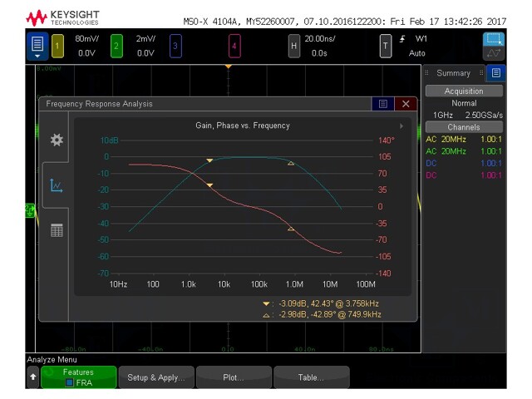Screen dimensions: 532x399
Task: Click the green AC 20MHz channel row
Action: click(464, 151)
